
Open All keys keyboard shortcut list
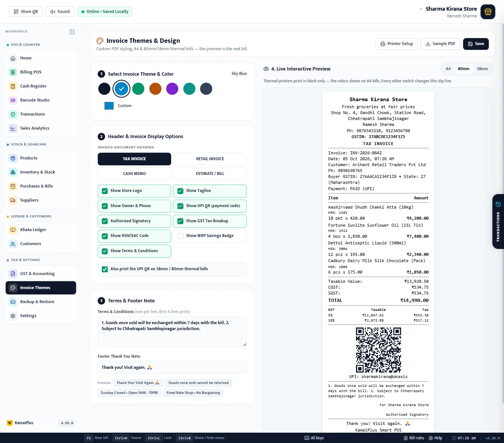[x=314, y=438]
